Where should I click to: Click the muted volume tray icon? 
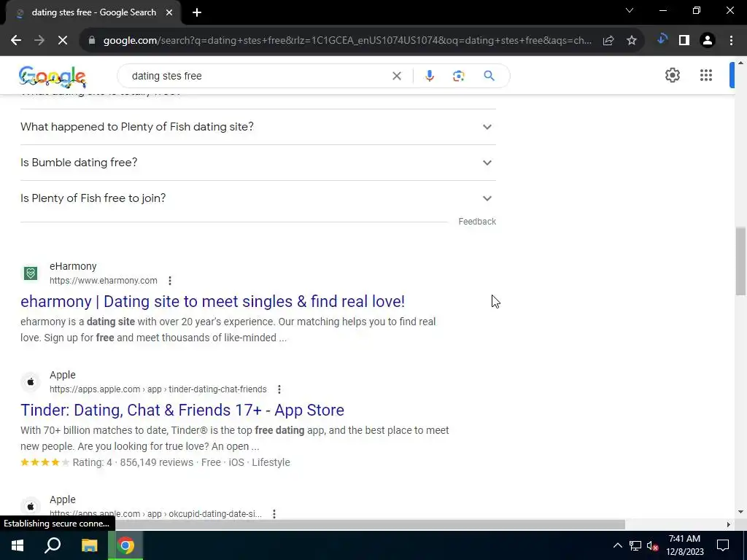652,545
